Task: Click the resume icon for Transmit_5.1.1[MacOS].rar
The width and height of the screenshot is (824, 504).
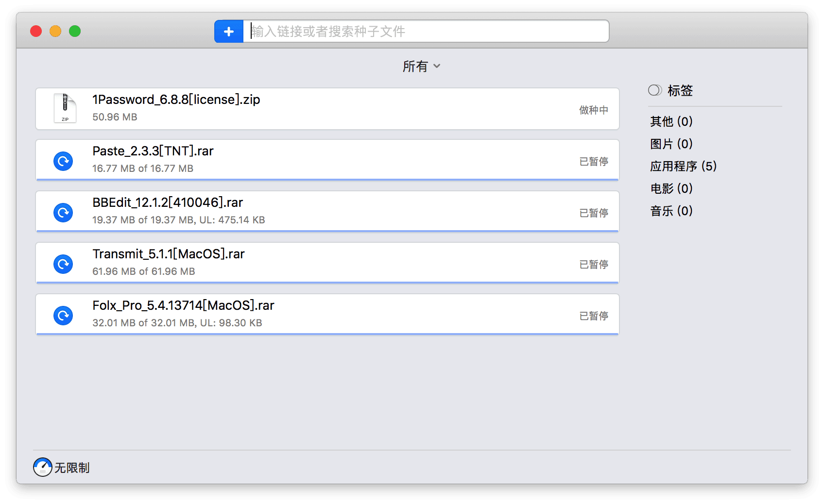Action: 63,264
